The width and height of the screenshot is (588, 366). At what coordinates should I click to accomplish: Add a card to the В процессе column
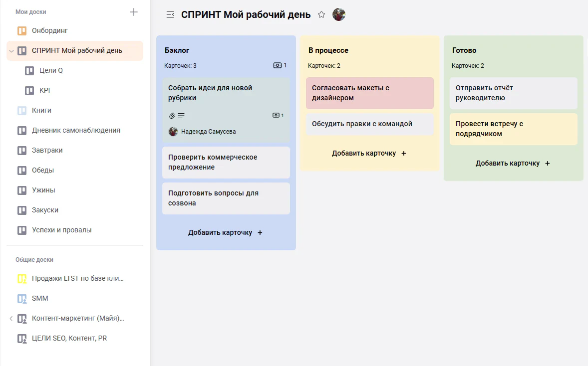[369, 153]
